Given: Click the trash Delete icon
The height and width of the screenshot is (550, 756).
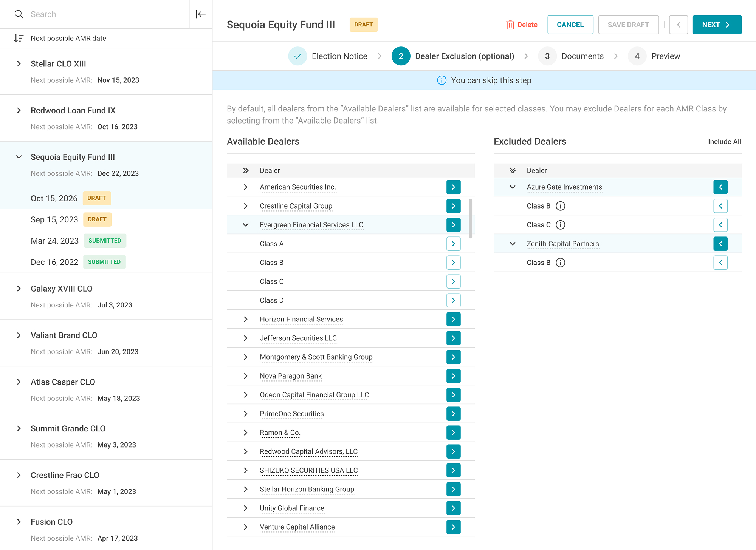Looking at the screenshot, I should (510, 25).
